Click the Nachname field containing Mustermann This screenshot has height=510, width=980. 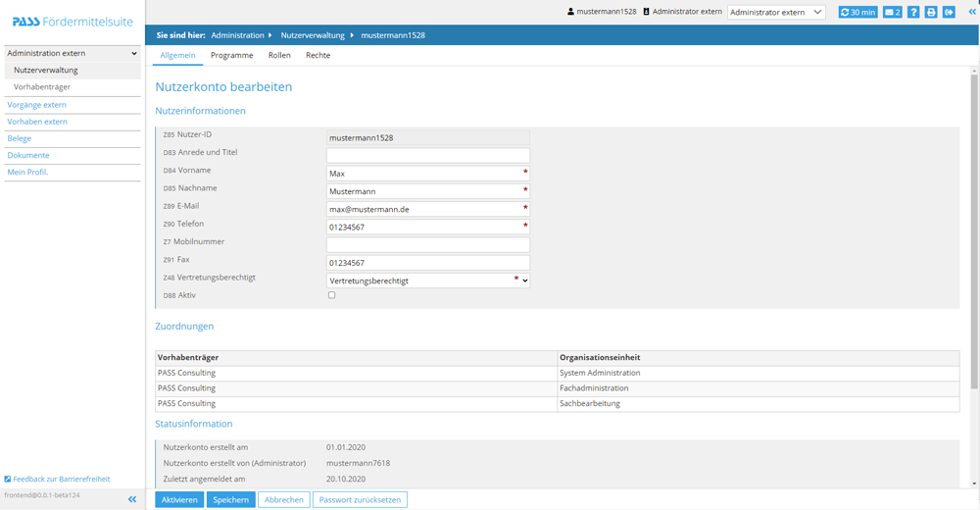[x=428, y=191]
